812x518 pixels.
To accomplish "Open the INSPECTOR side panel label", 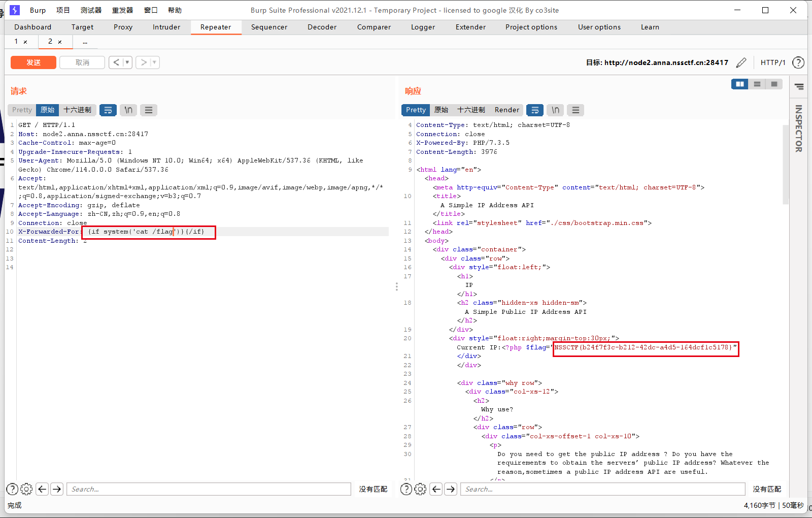I will pos(798,128).
